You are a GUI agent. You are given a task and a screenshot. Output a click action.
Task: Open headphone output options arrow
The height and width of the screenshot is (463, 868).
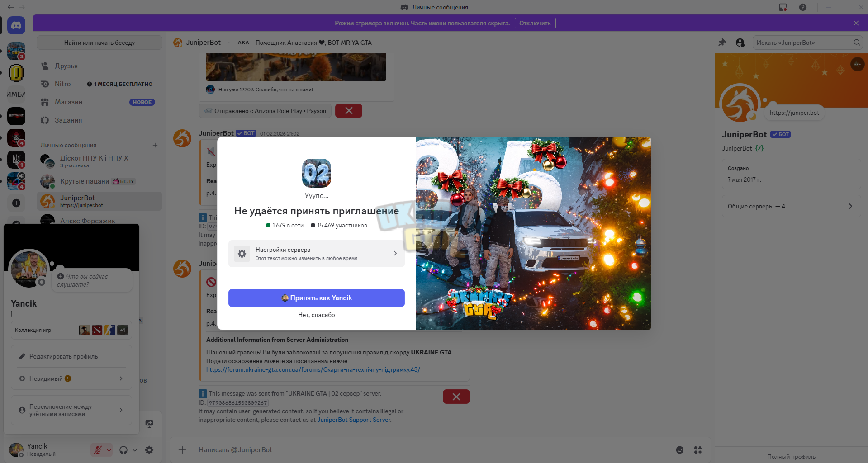click(x=134, y=450)
